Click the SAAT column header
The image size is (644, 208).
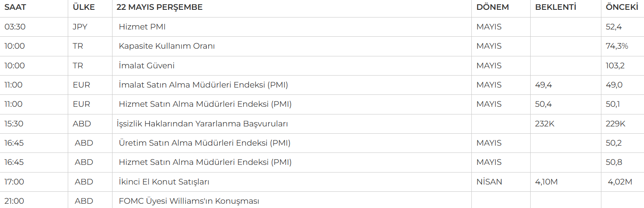(x=15, y=7)
